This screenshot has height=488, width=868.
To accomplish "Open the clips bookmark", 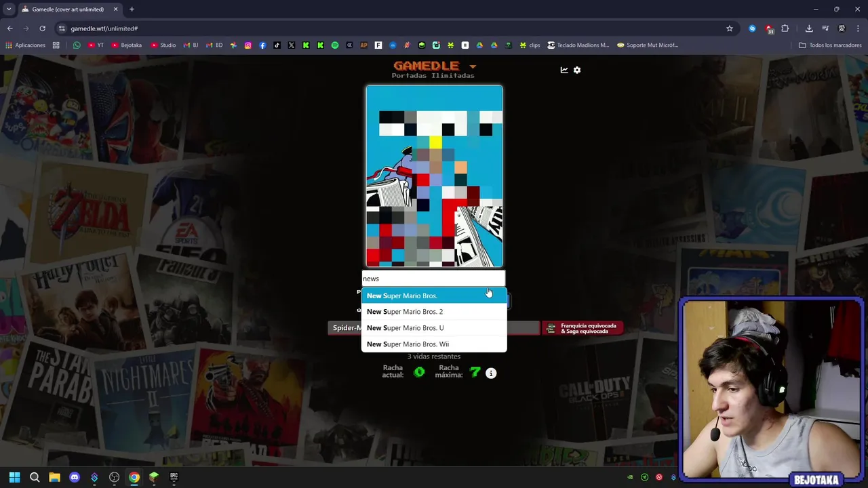I will [530, 45].
